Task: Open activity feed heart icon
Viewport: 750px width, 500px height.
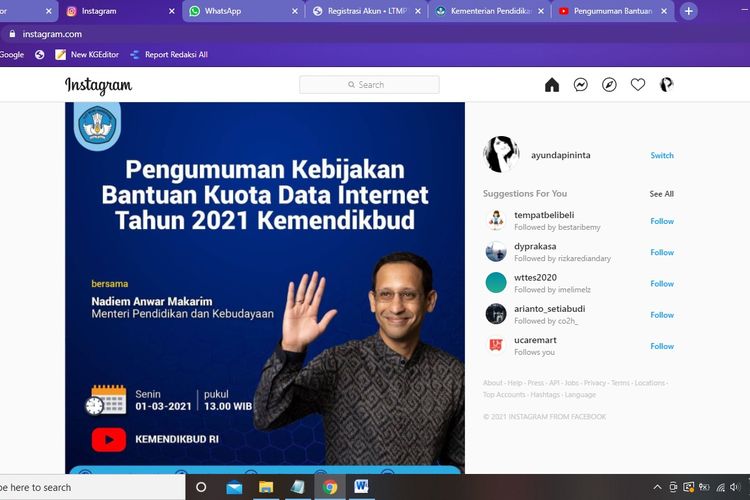Action: [638, 85]
